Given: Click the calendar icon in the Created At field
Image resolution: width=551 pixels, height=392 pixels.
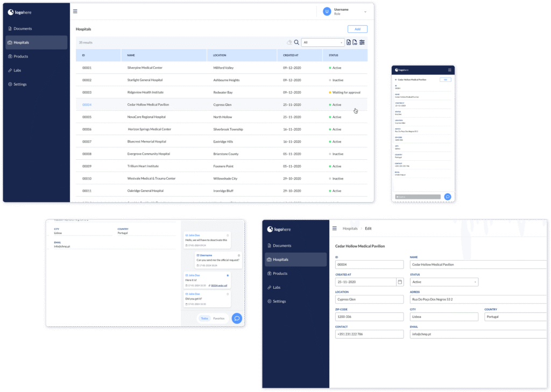Looking at the screenshot, I should point(399,282).
